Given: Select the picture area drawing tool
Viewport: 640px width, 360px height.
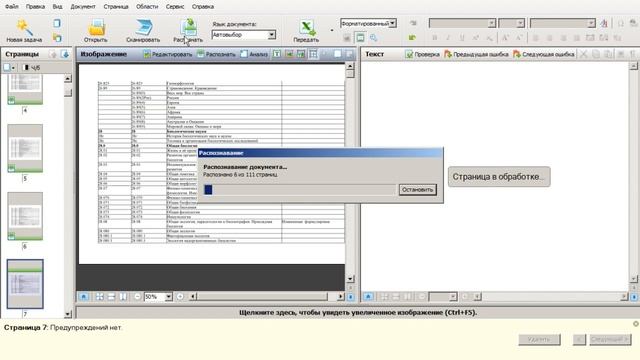Looking at the screenshot, I should [x=289, y=54].
